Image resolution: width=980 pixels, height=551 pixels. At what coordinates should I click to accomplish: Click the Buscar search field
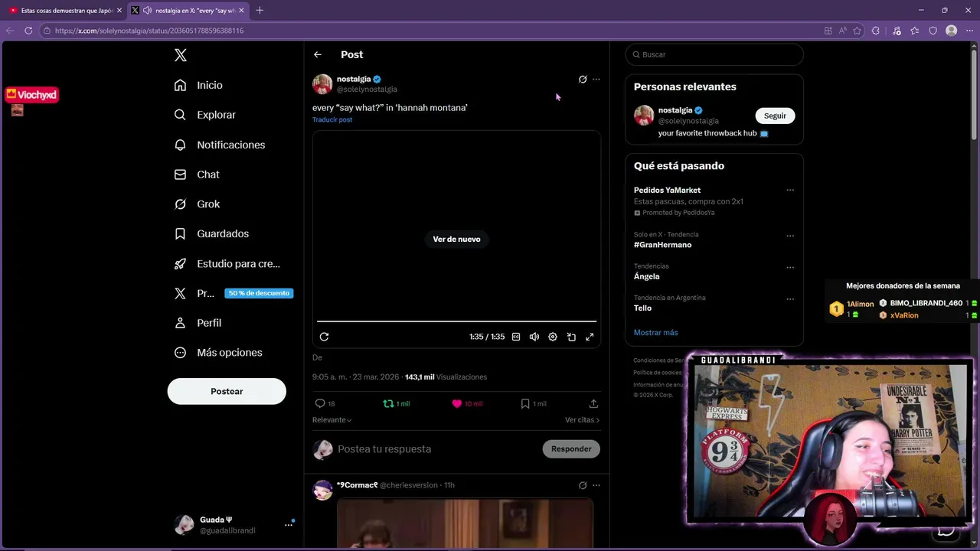click(714, 54)
